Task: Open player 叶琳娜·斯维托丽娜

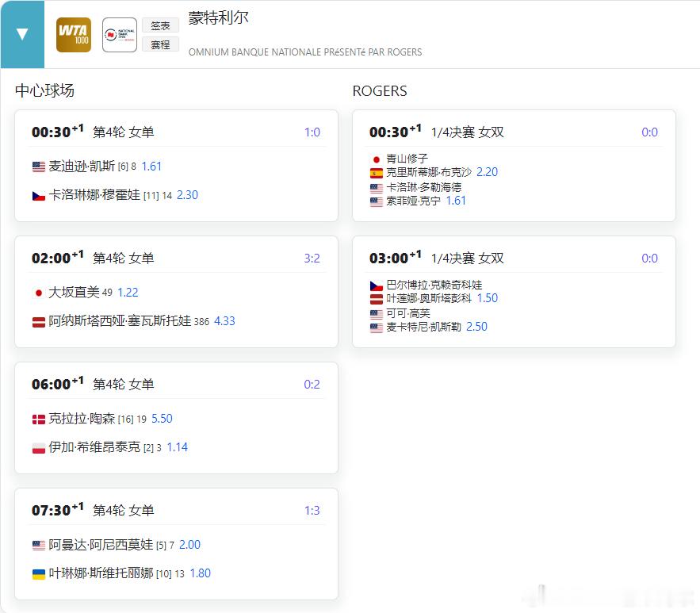Action: (x=101, y=573)
